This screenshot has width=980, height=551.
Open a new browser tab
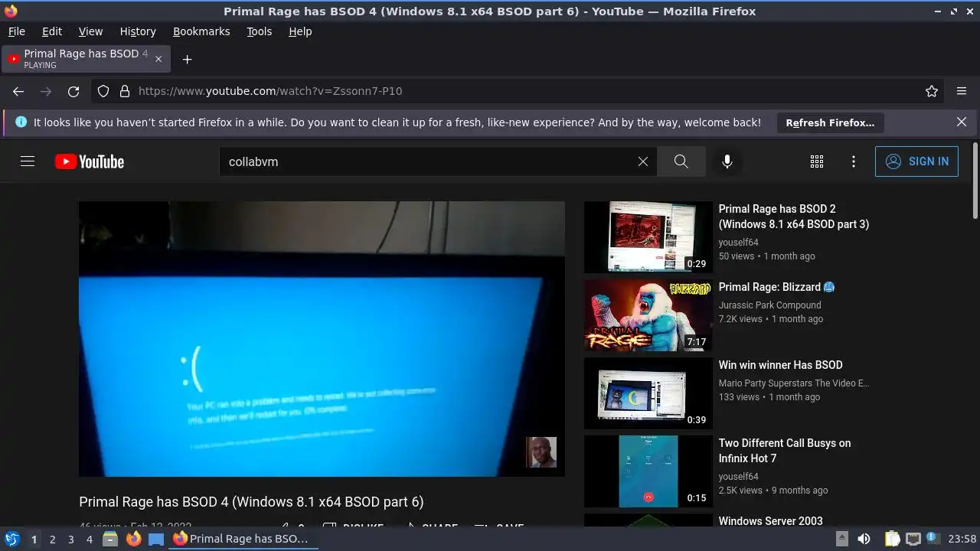[187, 59]
